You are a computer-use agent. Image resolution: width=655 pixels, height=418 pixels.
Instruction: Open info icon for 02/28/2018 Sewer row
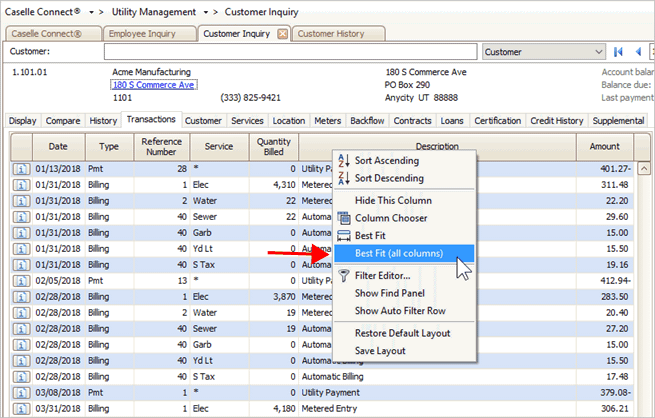point(21,329)
